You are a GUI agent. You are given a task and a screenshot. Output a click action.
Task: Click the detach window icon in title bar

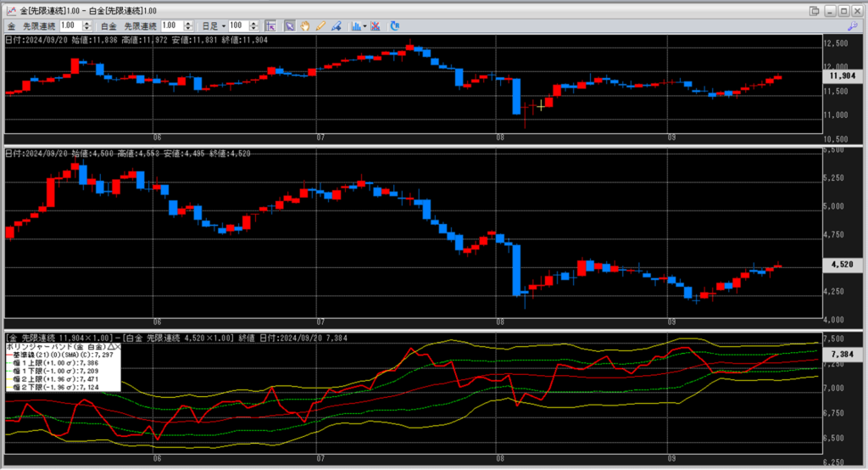815,10
